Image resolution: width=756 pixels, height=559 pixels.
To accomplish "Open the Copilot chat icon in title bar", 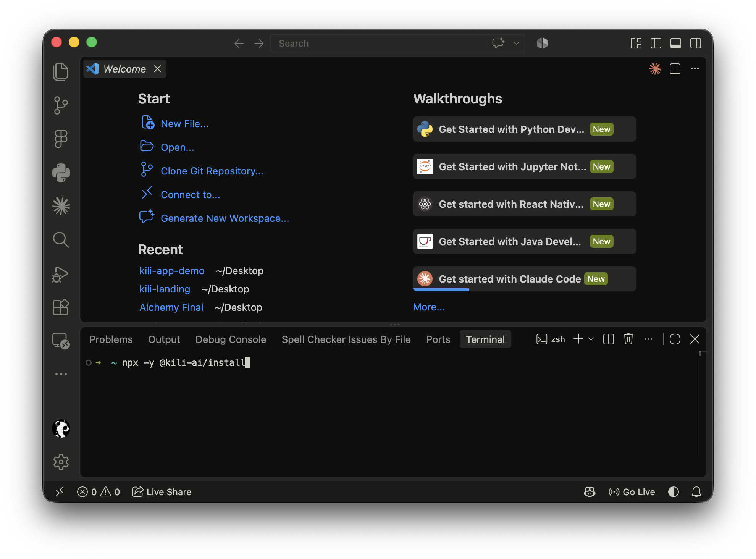I will 498,43.
